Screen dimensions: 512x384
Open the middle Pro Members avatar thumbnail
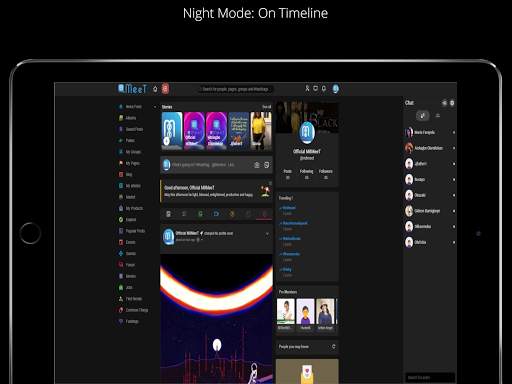click(305, 312)
